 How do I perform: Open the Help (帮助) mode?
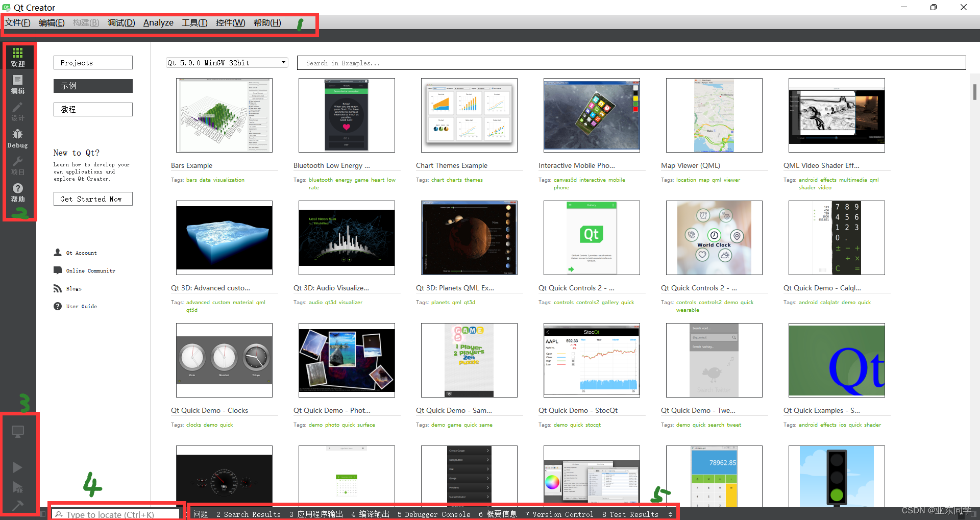pos(18,192)
